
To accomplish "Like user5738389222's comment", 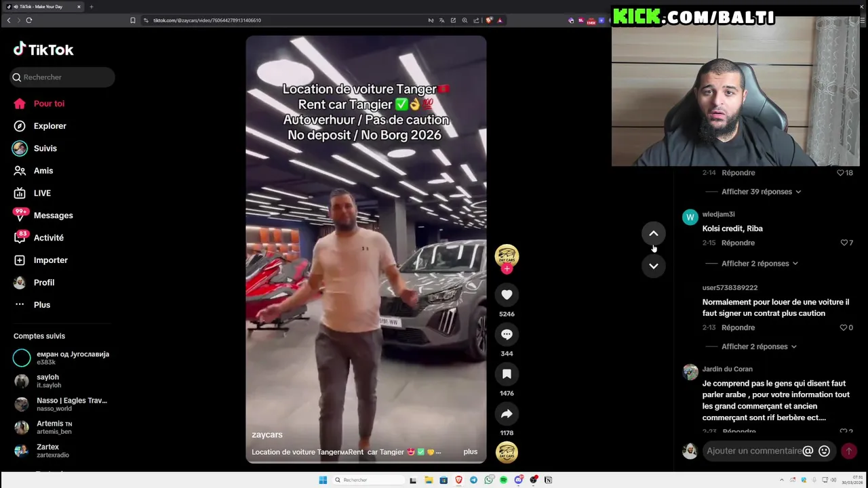I will click(x=843, y=327).
